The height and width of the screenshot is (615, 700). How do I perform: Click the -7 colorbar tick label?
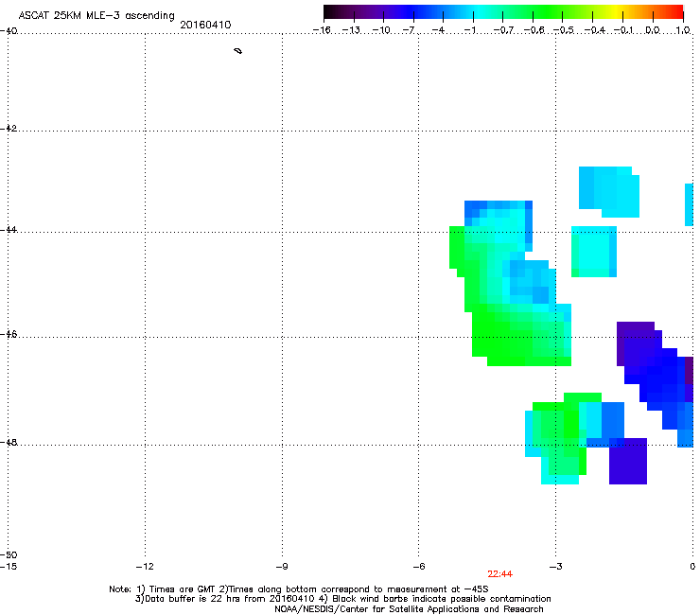[x=409, y=30]
